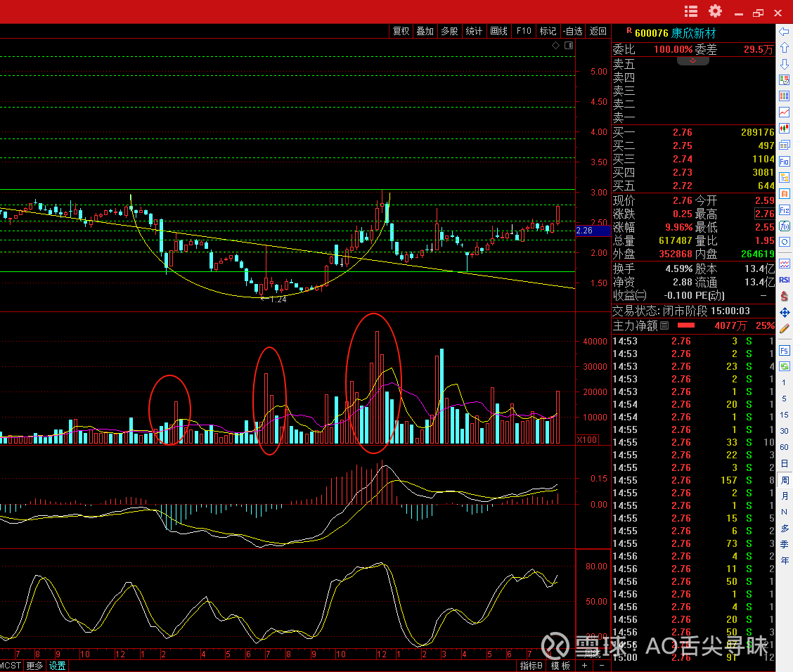Click the 返回 button
The image size is (793, 672).
click(x=598, y=32)
